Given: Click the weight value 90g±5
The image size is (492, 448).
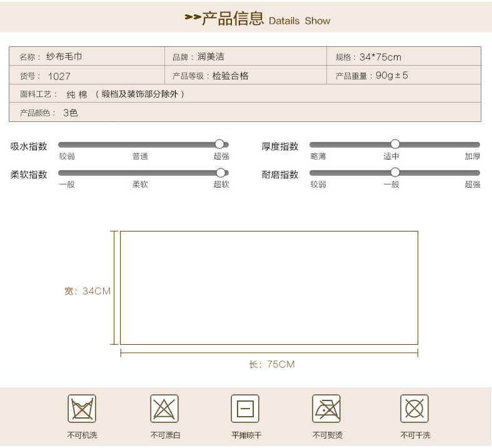Looking at the screenshot, I should 391,75.
